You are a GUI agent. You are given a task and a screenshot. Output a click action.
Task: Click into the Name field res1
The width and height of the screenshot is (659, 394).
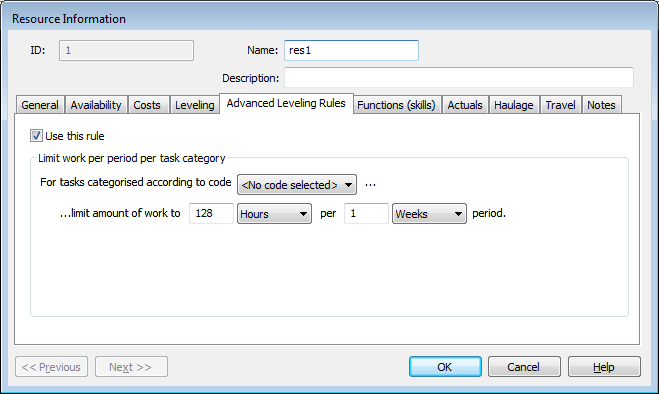(x=351, y=50)
